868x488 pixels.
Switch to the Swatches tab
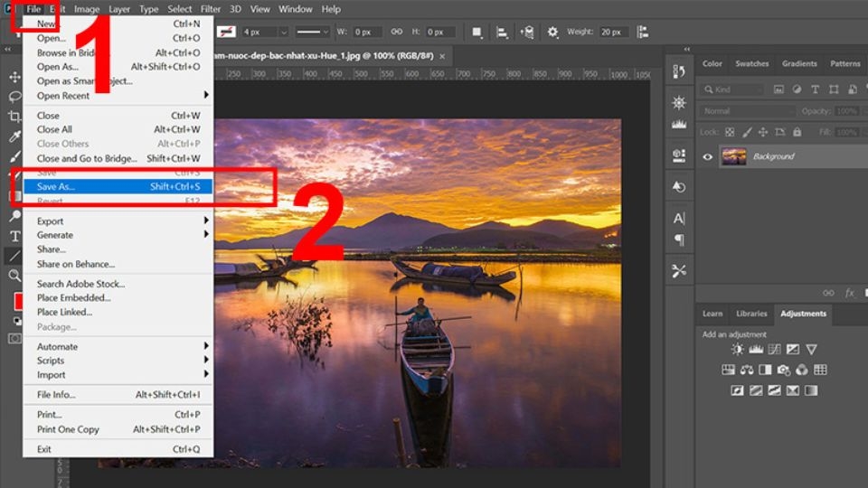751,63
